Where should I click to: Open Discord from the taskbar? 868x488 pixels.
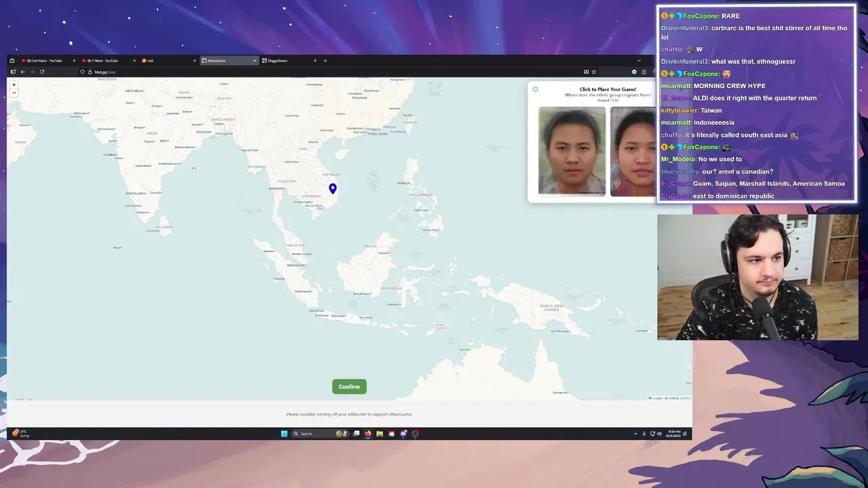click(403, 434)
